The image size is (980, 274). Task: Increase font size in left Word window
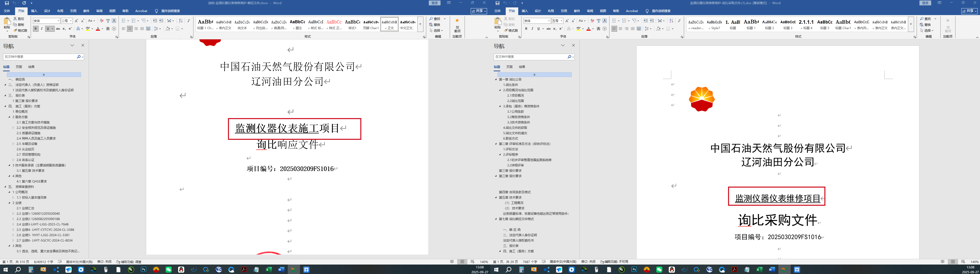[76, 20]
